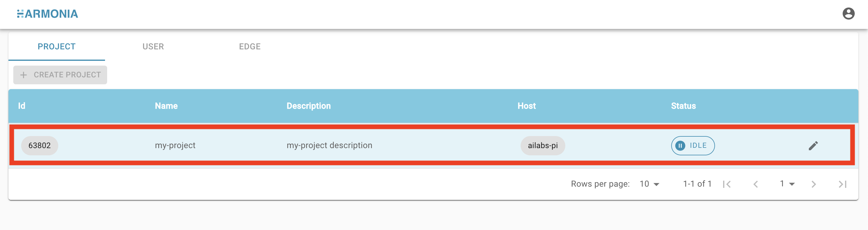
Task: Open Rows per page dropdown
Action: pyautogui.click(x=649, y=184)
